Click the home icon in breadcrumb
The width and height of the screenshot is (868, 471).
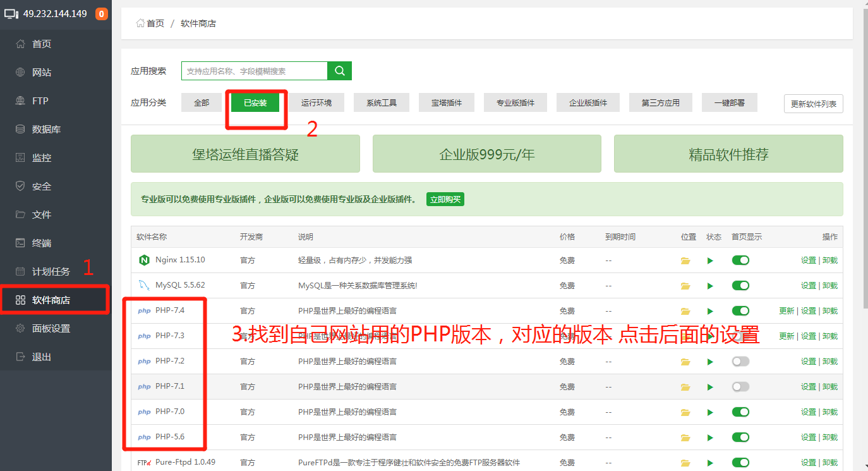[x=140, y=23]
